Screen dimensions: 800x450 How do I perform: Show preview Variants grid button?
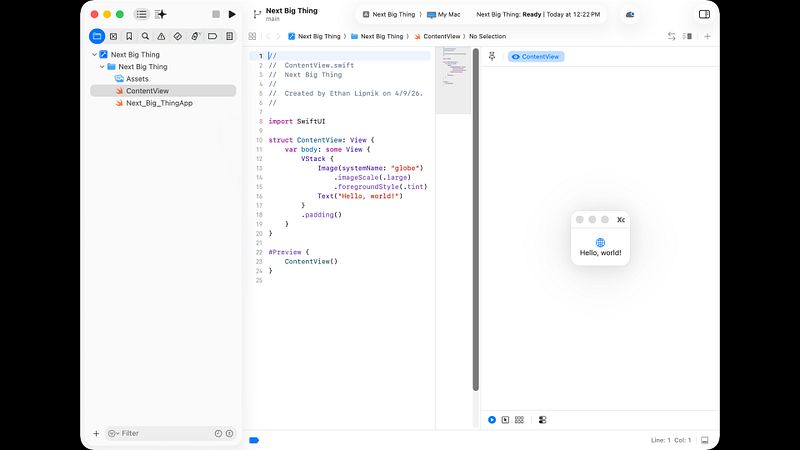519,420
